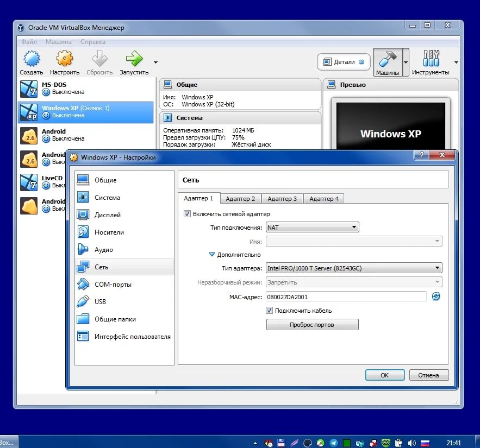Click the Russian flag language indicator
Viewport: 480px width, 448px height.
pyautogui.click(x=425, y=443)
